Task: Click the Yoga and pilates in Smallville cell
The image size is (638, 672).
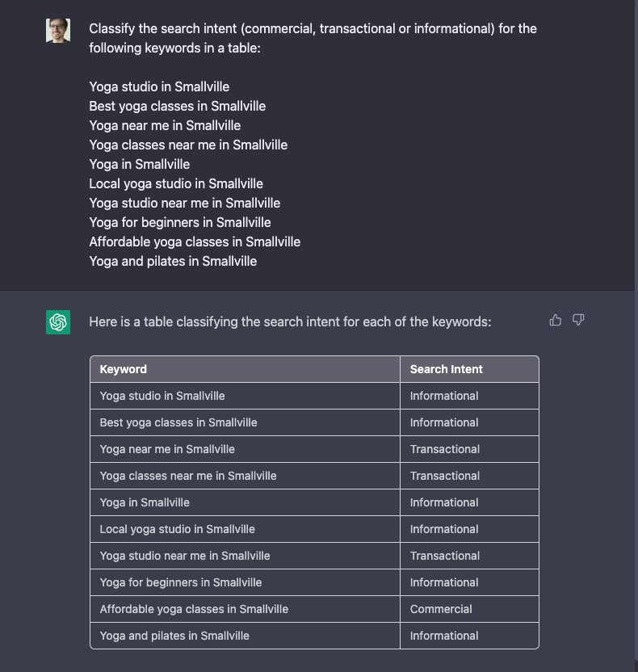Action: [174, 636]
